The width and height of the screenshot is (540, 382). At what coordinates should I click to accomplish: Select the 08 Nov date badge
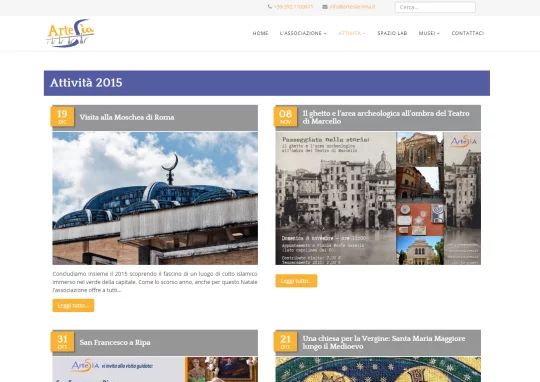tap(285, 117)
